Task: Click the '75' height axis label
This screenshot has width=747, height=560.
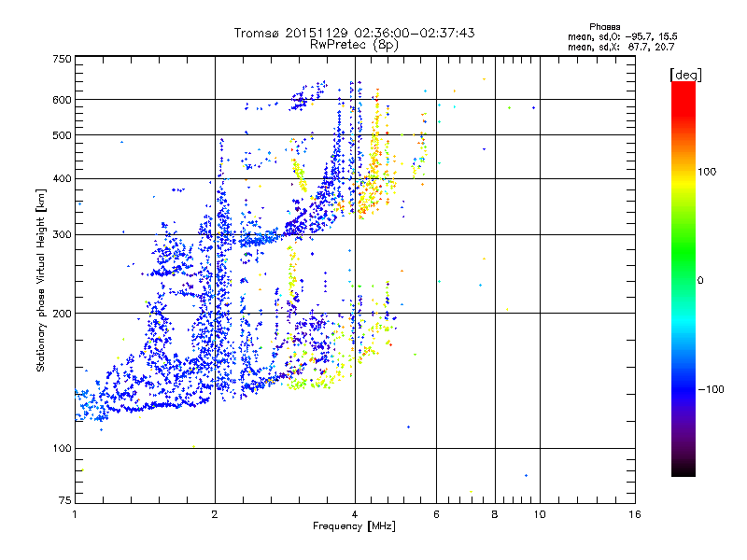Action: pyautogui.click(x=65, y=500)
